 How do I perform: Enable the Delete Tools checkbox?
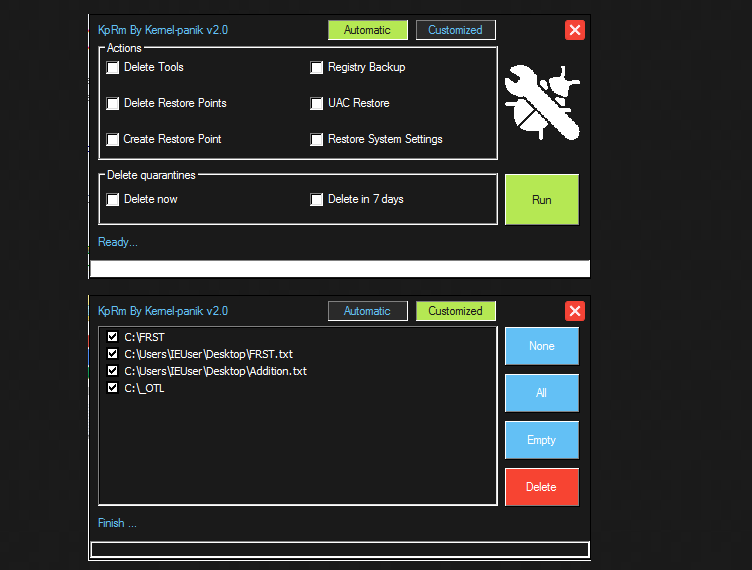click(113, 68)
